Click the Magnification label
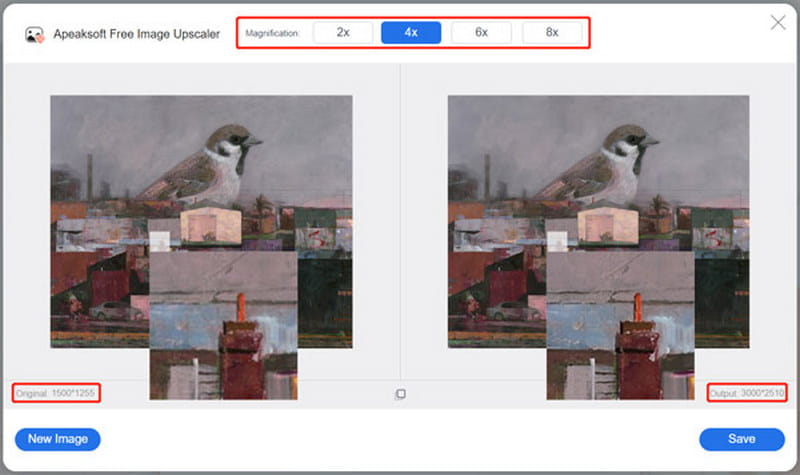Screen dimensions: 800x475 pos(272,33)
